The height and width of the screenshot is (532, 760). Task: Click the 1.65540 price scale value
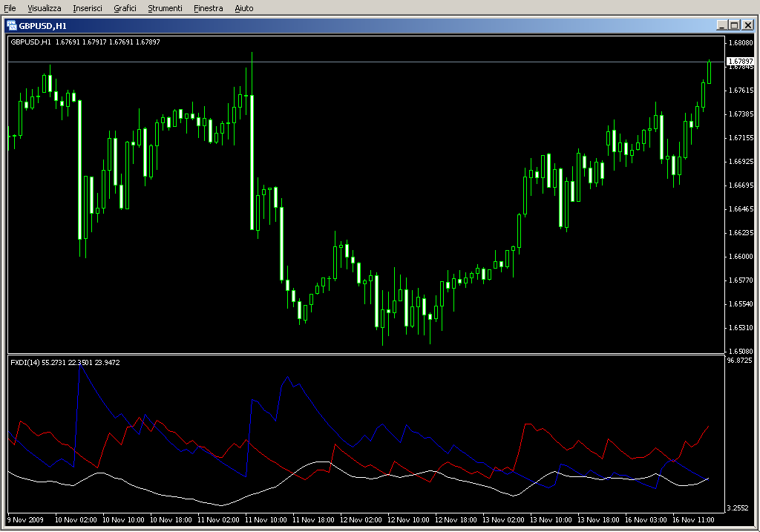point(741,303)
